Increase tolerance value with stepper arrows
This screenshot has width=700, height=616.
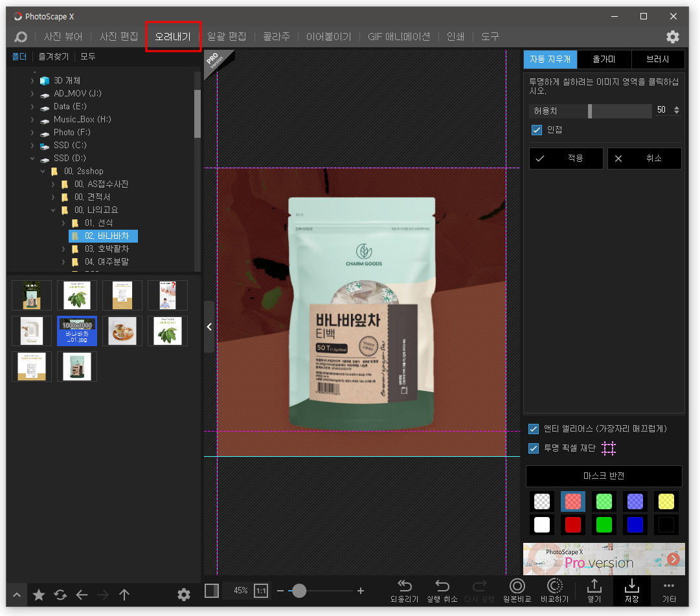pos(677,107)
